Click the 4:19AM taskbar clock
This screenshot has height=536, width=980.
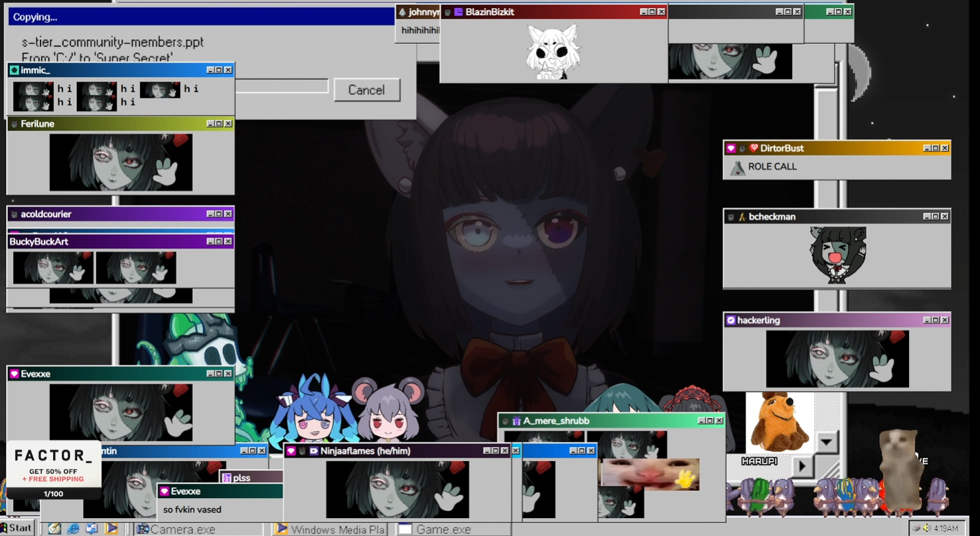pyautogui.click(x=945, y=529)
